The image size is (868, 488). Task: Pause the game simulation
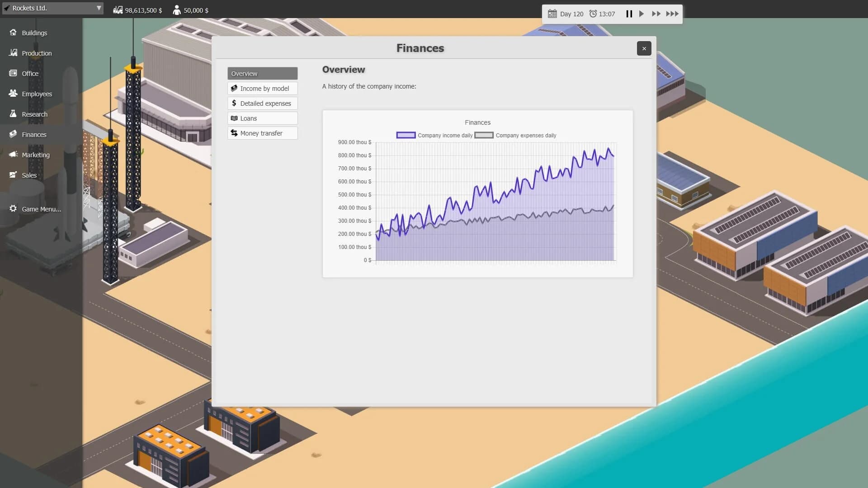[x=629, y=14]
